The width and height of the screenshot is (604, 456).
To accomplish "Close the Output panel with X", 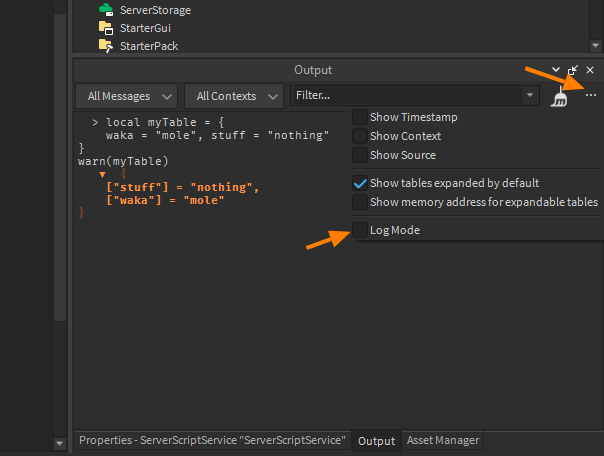I will pos(590,70).
